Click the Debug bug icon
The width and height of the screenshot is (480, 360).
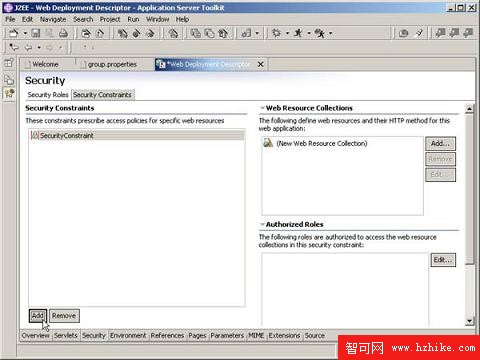click(x=276, y=33)
